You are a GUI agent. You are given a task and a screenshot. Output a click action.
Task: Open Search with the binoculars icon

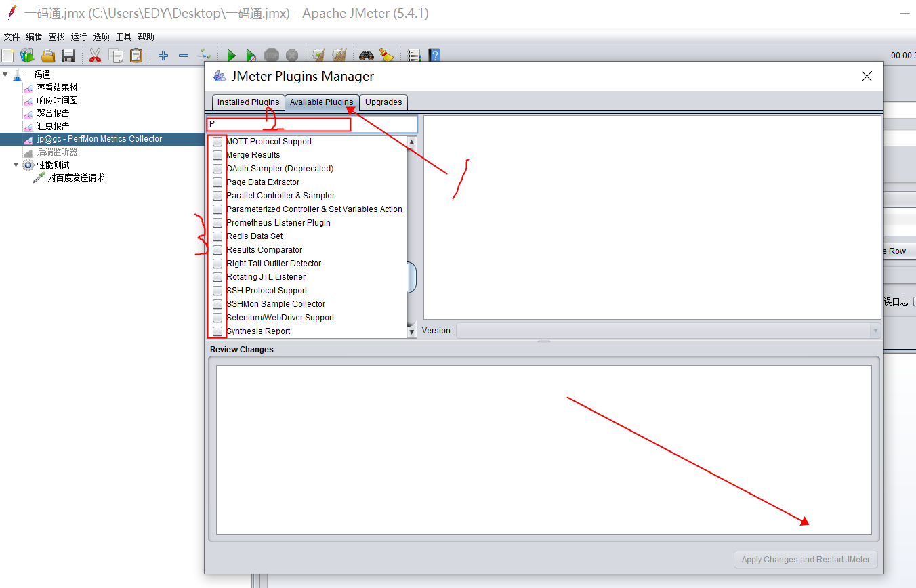point(367,56)
